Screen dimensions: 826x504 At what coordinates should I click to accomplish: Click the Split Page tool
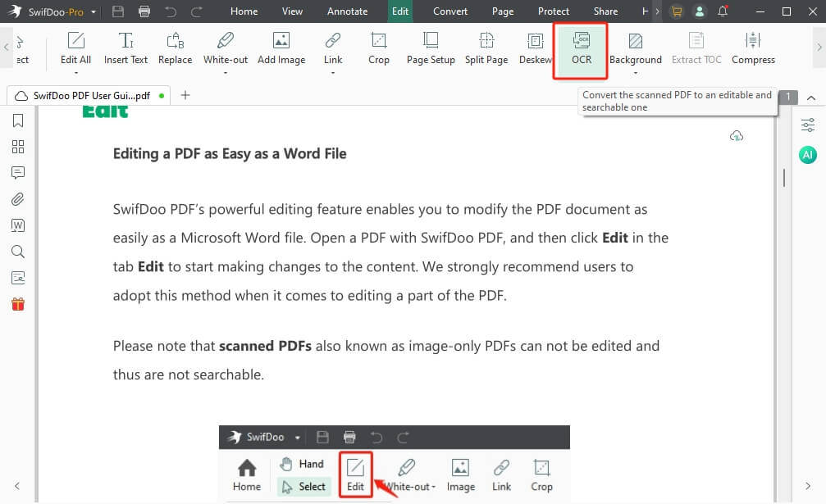click(x=486, y=48)
